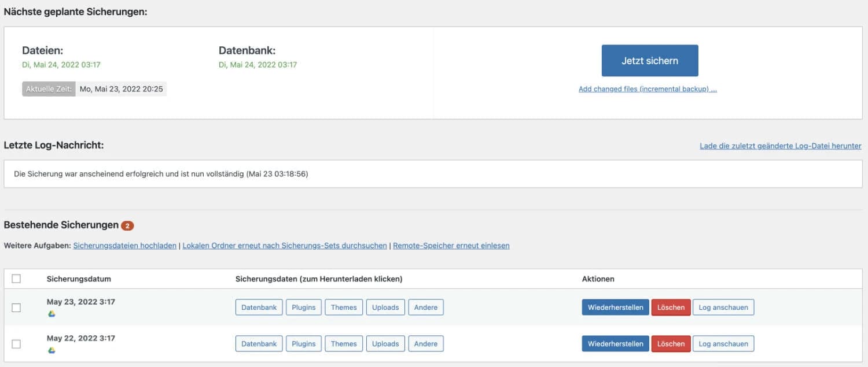This screenshot has width=868, height=367.
Task: Select the checkbox for May 22, 2022 backup
Action: pyautogui.click(x=17, y=343)
